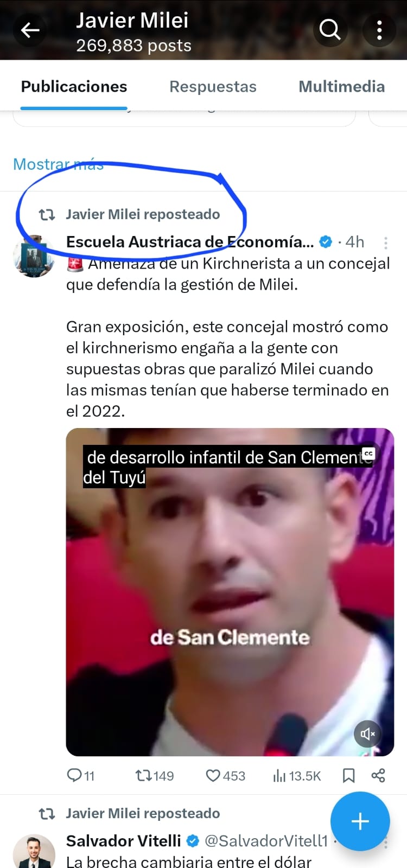
Task: Play the San Clemente video
Action: click(x=230, y=592)
